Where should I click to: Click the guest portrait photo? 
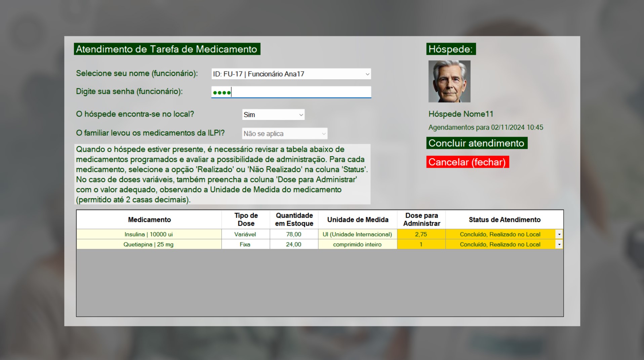click(449, 81)
